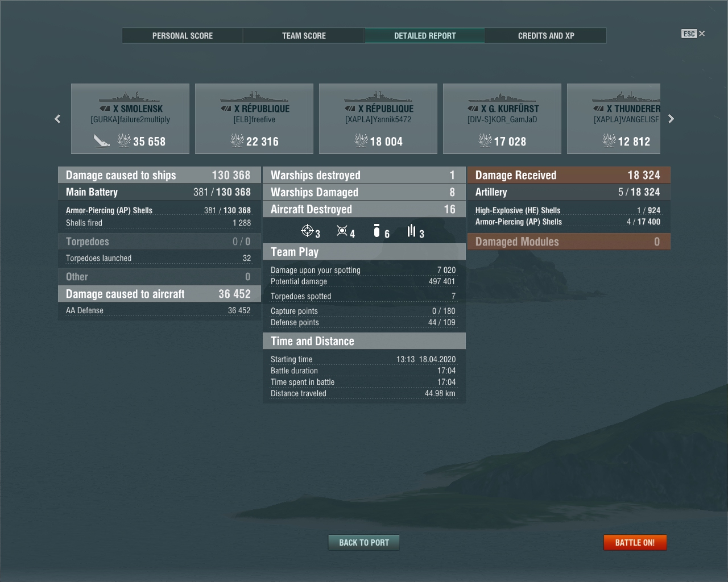Select the X Thunderer ship card

(614, 119)
